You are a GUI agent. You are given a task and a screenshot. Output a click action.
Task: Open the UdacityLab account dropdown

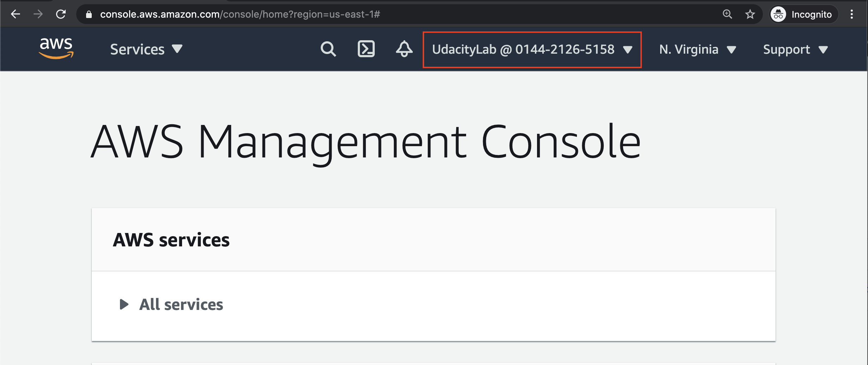point(532,49)
